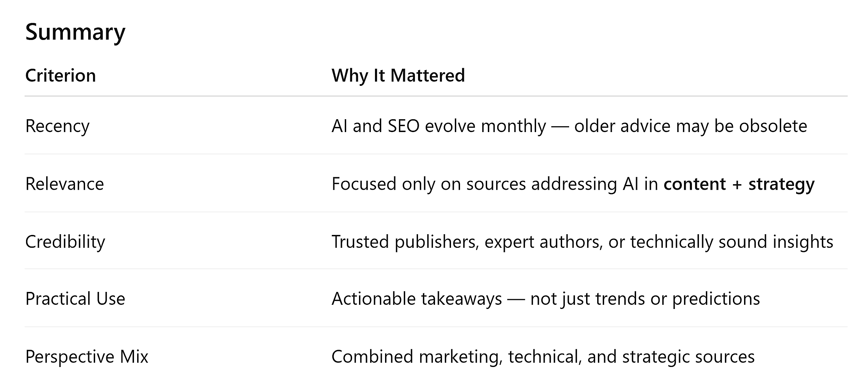Viewport: 868px width, 392px height.
Task: Click the Why It Mattered column header
Action: (398, 75)
